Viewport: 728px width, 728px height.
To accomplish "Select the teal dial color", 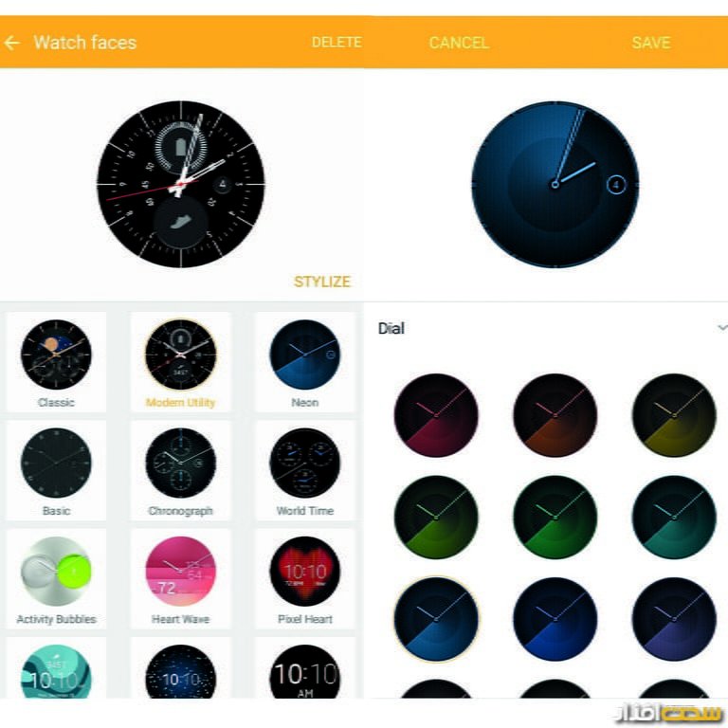I will point(674,517).
